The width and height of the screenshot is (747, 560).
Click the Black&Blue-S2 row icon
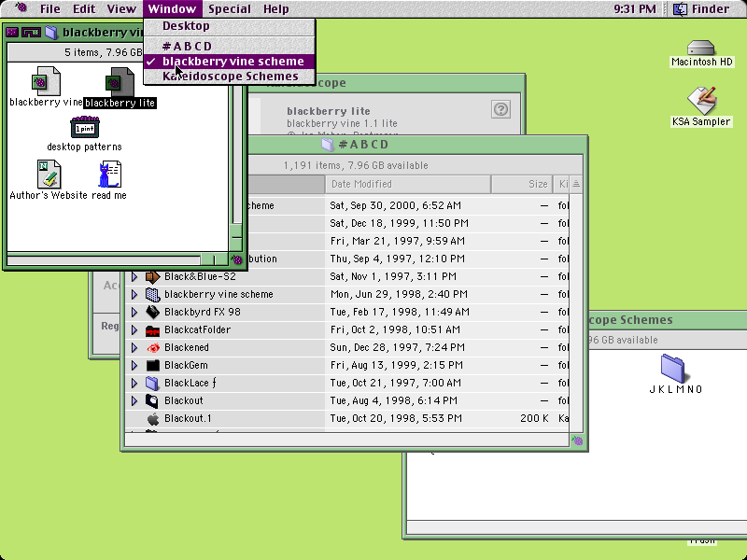pos(152,276)
